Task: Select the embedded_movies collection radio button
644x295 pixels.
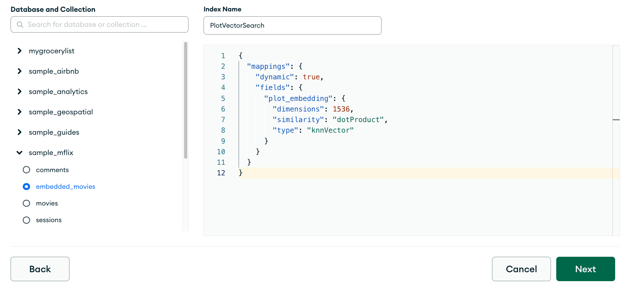Action: click(26, 186)
